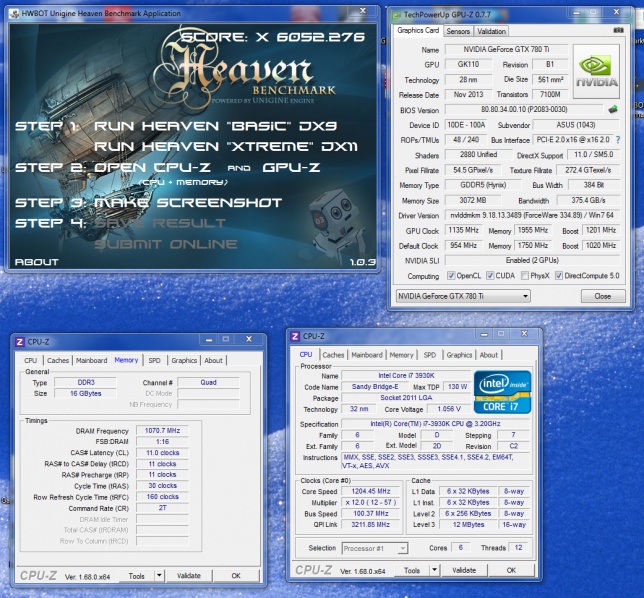Click the About link in Heaven Benchmark
The width and height of the screenshot is (644, 598).
[x=35, y=263]
